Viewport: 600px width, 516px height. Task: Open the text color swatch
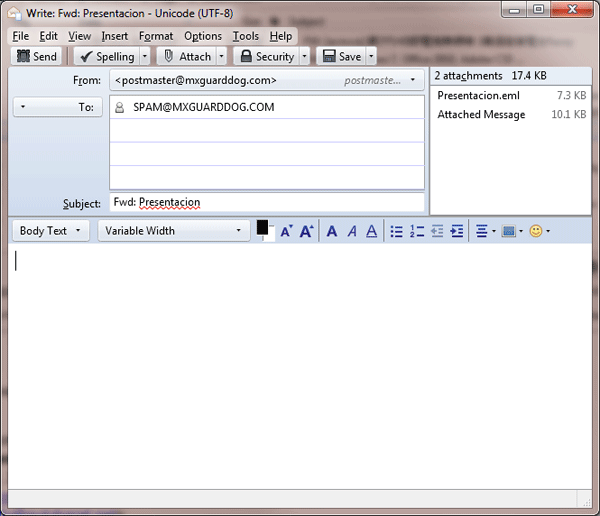pyautogui.click(x=262, y=228)
